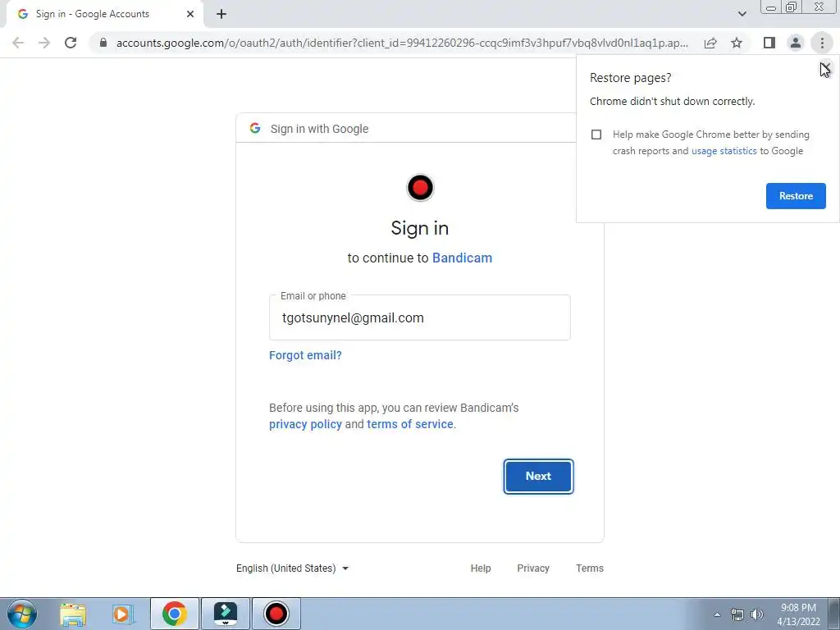Click the show desktop strip
Viewport: 840px width, 630px height.
pyautogui.click(x=834, y=614)
